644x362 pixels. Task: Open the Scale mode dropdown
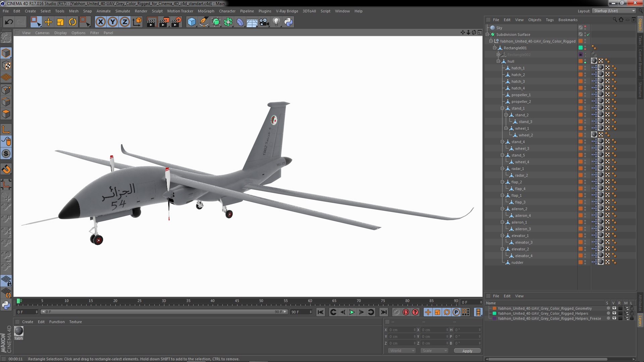[434, 351]
